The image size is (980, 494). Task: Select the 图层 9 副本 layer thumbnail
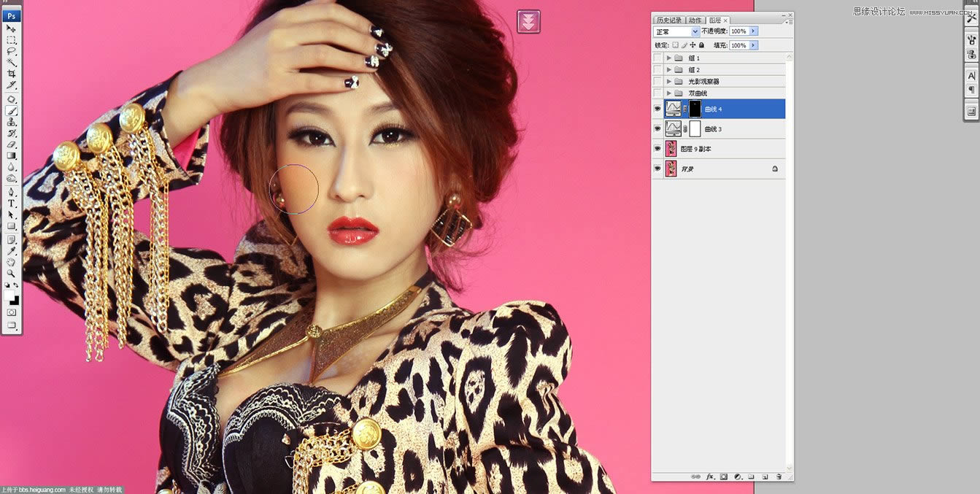pyautogui.click(x=671, y=149)
